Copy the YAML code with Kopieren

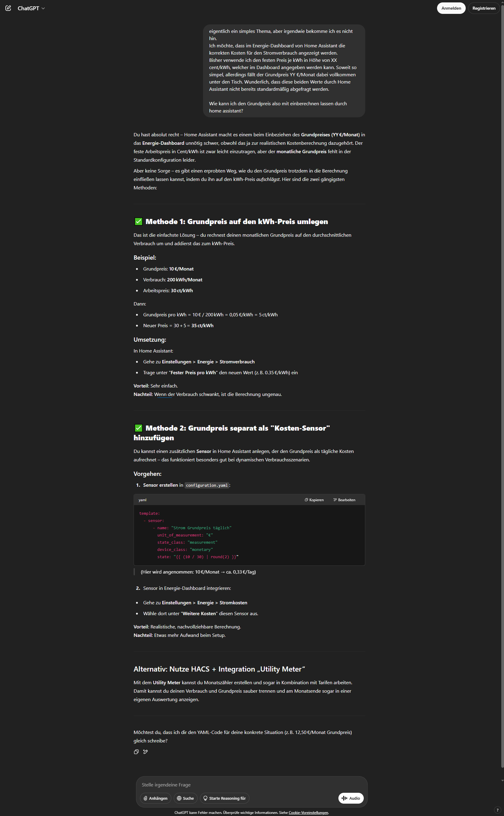click(314, 500)
